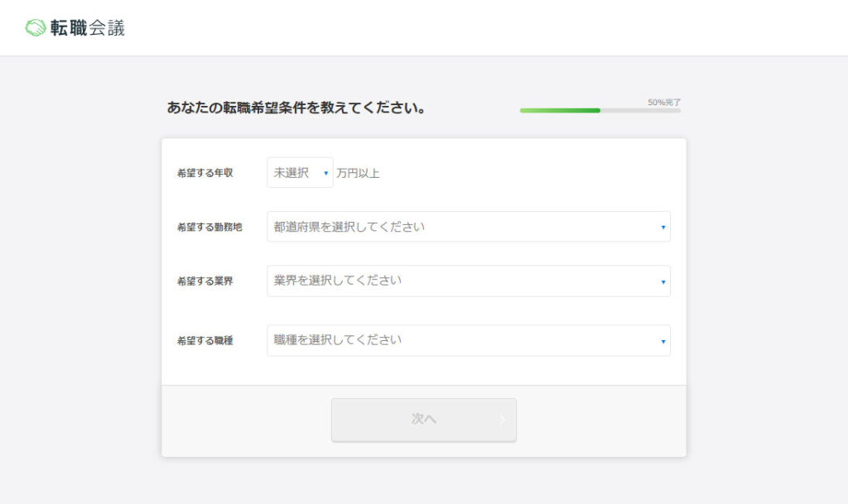Click the blue arrow on the prefecture dropdown

(x=662, y=228)
